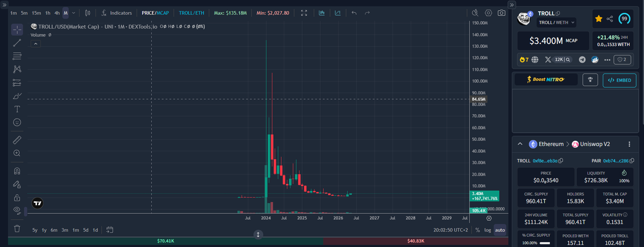The width and height of the screenshot is (644, 247).
Task: Click the red $40.83K sell volume bar
Action: [x=415, y=242]
